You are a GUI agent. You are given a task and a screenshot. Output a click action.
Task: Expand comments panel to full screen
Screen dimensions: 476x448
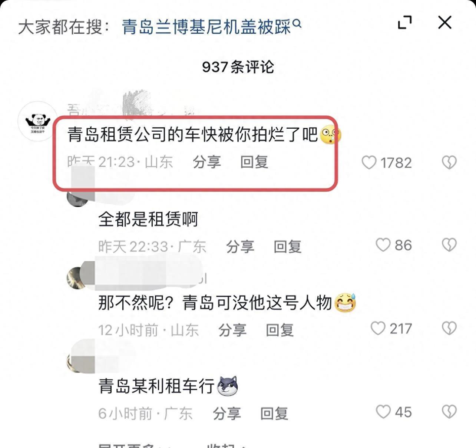pos(404,23)
